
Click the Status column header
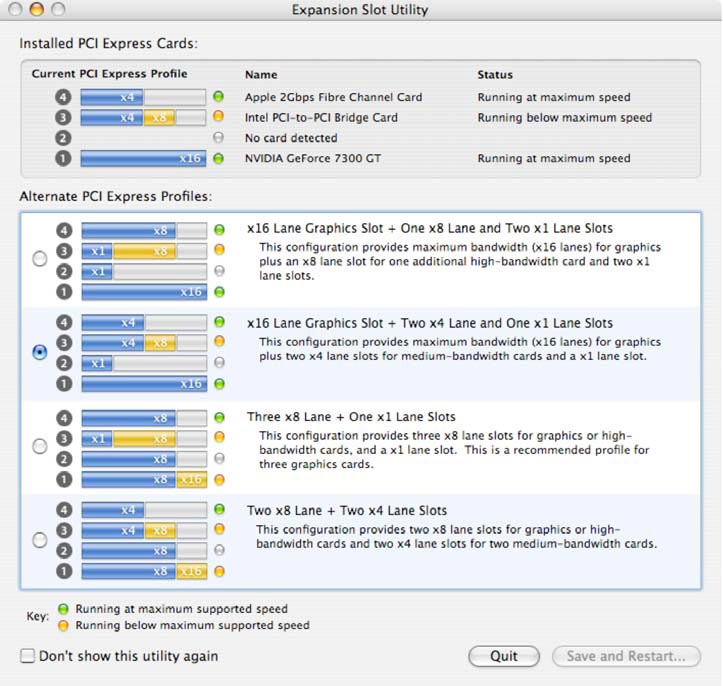tap(495, 75)
